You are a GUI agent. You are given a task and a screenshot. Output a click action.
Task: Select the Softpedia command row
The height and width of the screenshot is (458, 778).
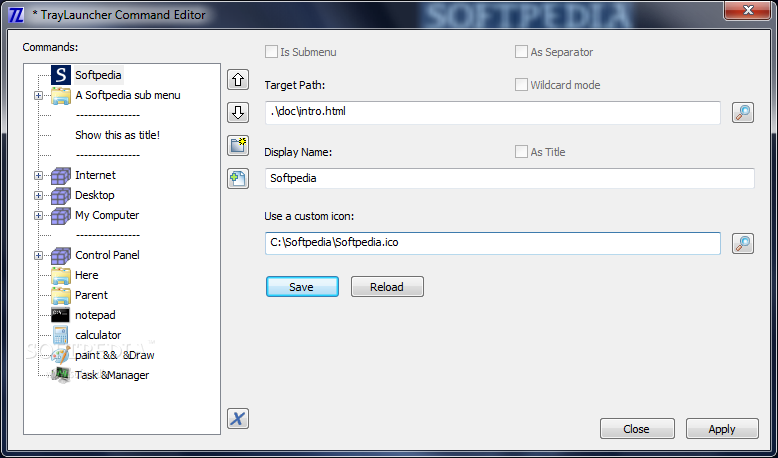[98, 75]
